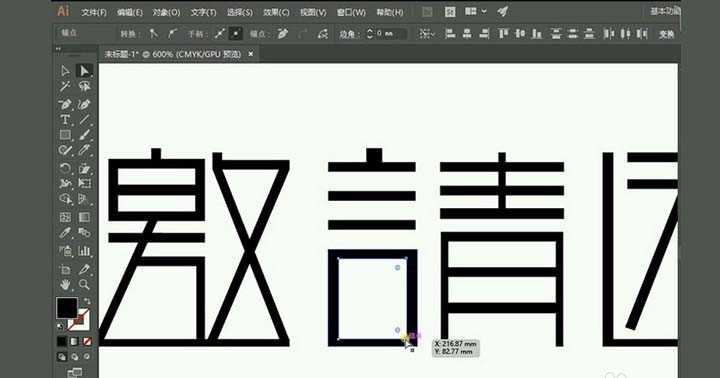Open the 选择(S) menu
This screenshot has height=378, width=720.
240,12
